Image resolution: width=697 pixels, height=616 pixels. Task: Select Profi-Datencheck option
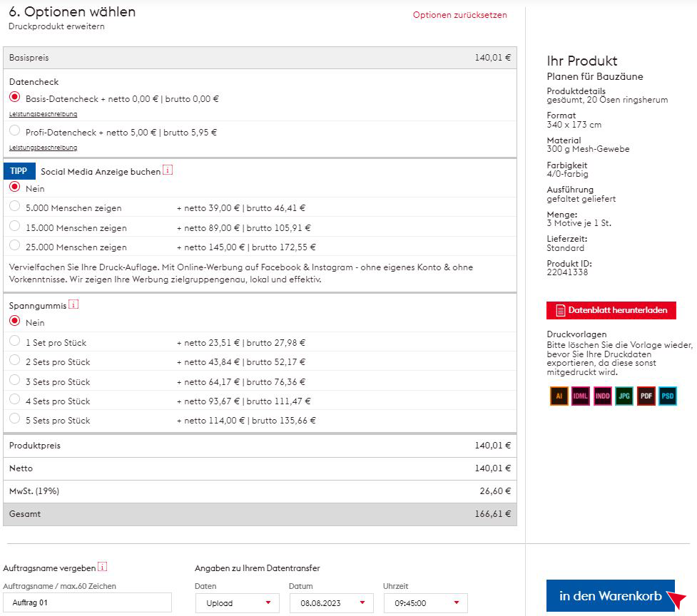point(15,131)
